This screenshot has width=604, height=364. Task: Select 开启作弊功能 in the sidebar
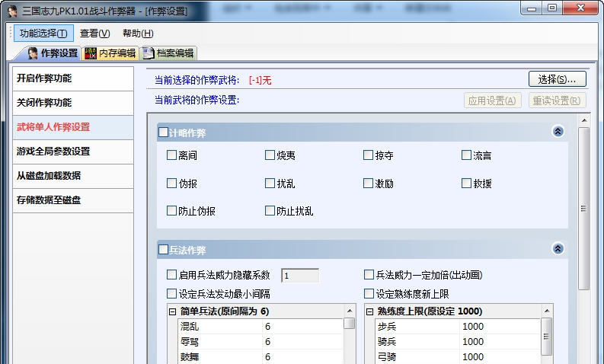pyautogui.click(x=73, y=78)
